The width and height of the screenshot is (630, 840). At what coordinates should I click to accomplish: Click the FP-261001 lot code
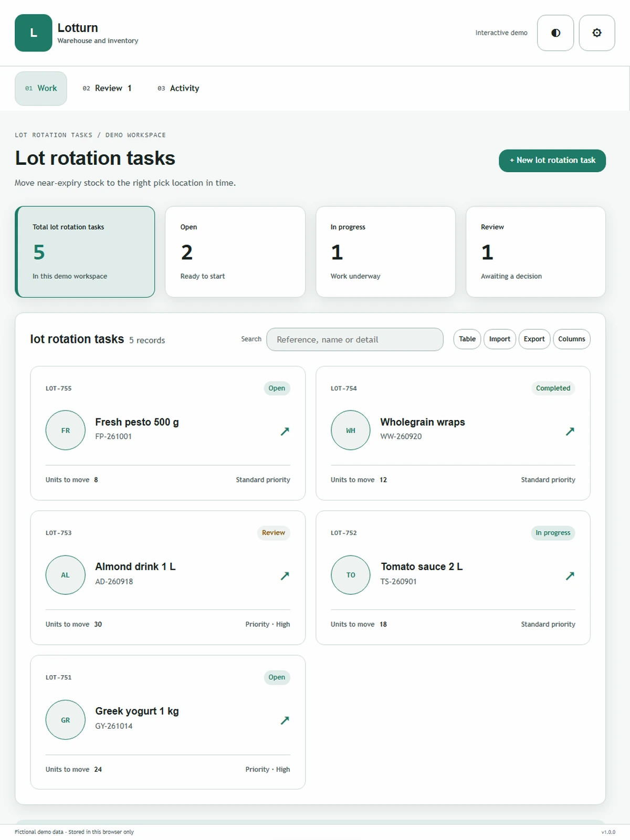tap(113, 436)
